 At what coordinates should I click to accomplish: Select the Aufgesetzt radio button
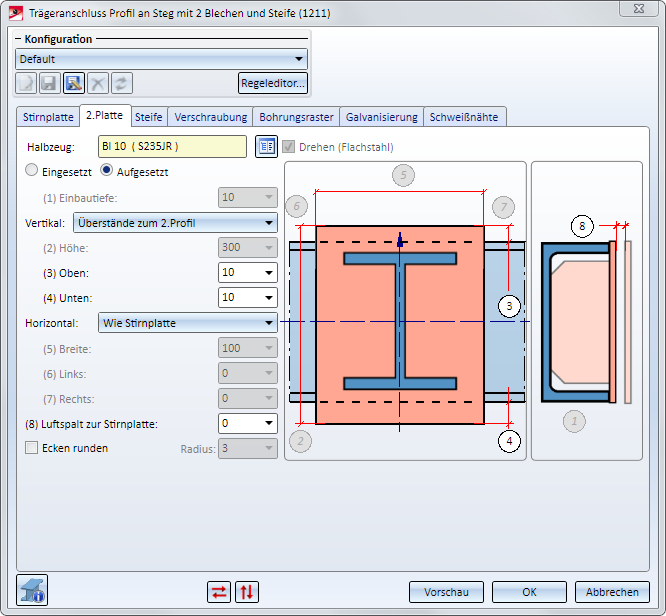pos(108,172)
